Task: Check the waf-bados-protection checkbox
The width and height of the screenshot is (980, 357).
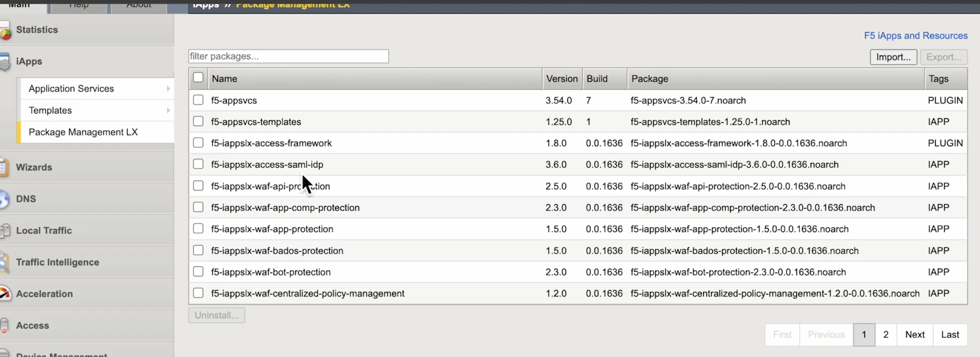Action: [198, 250]
